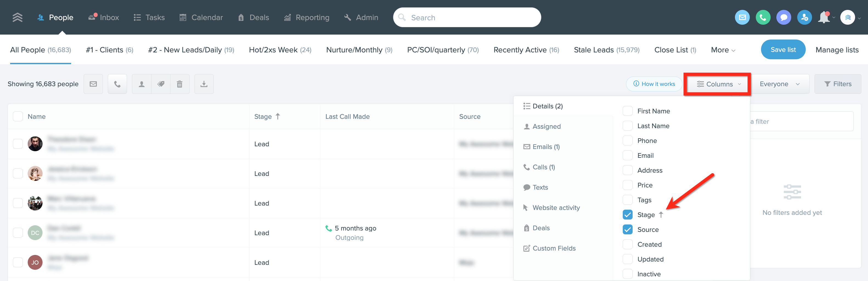Open the green phone dialer icon top right
The width and height of the screenshot is (868, 281).
pos(763,17)
